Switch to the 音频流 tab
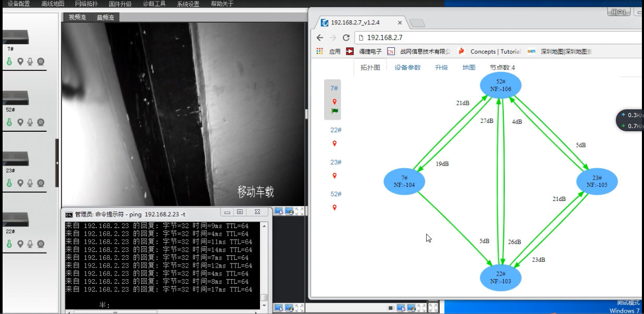Screen dimensions: 644x314 click(x=105, y=17)
